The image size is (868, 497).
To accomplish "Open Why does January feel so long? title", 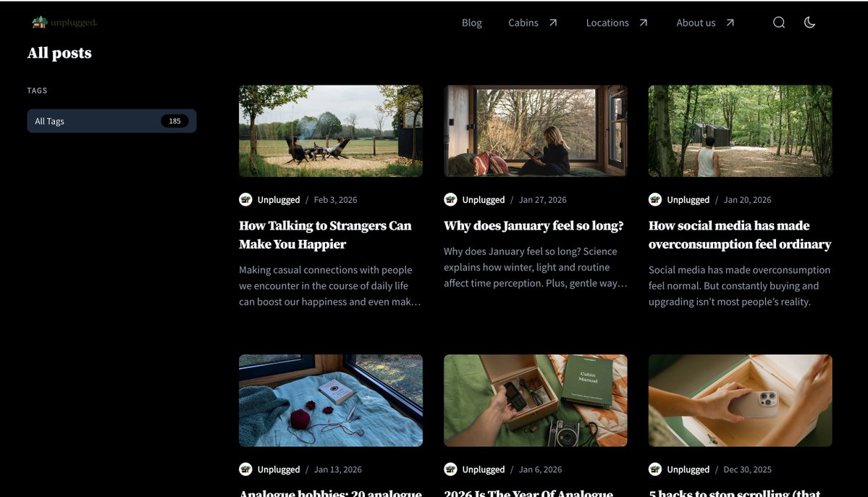I will point(534,225).
